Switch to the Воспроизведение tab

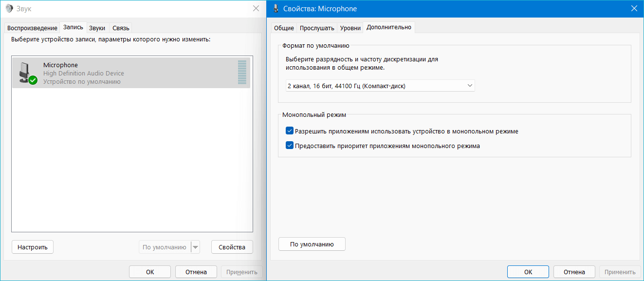point(32,28)
